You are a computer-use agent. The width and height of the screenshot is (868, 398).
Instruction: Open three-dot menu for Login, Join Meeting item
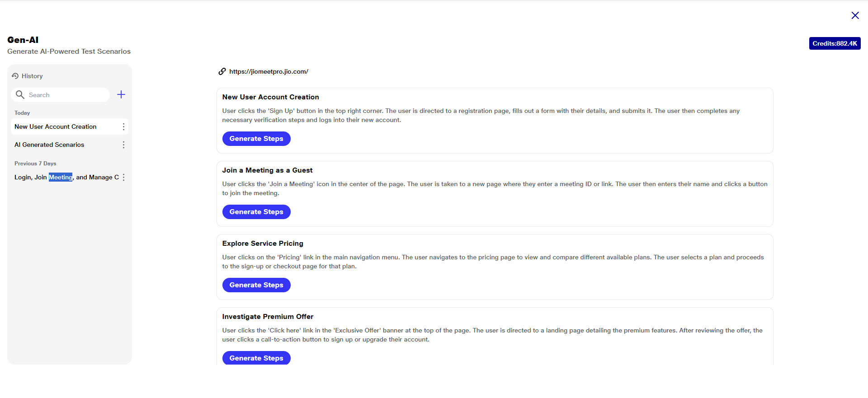point(123,178)
